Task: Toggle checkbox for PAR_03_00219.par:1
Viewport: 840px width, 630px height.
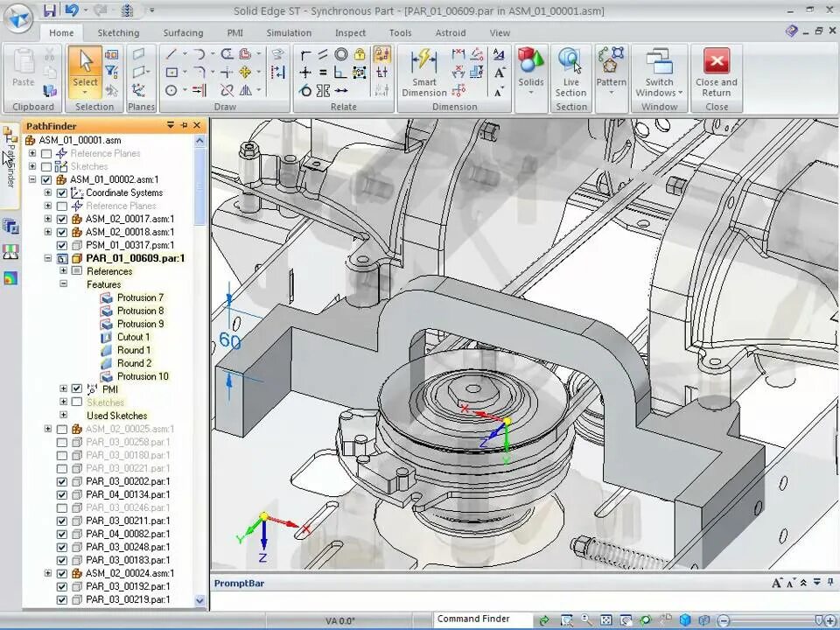Action: (61, 600)
